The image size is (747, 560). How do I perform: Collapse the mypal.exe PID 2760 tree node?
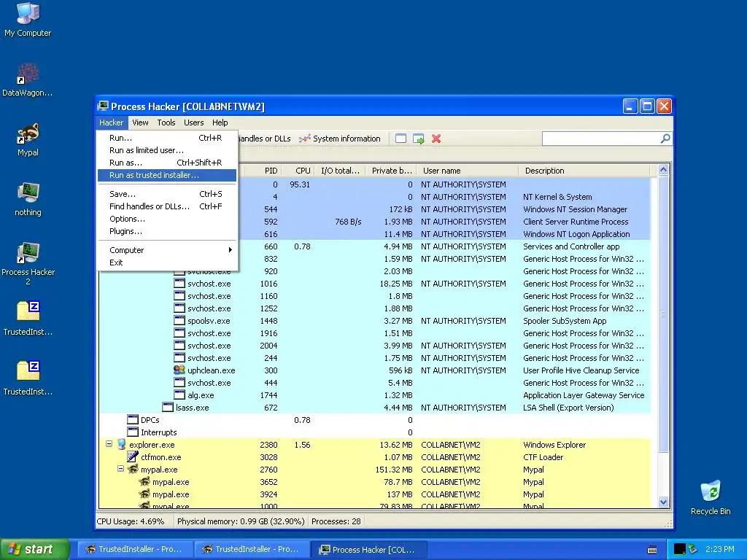(120, 469)
